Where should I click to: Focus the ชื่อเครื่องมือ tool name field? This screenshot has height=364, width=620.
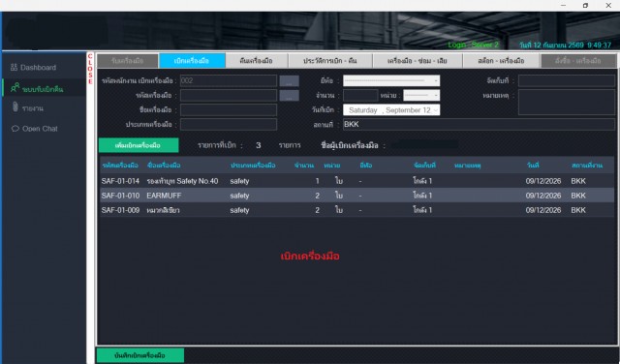tap(229, 109)
